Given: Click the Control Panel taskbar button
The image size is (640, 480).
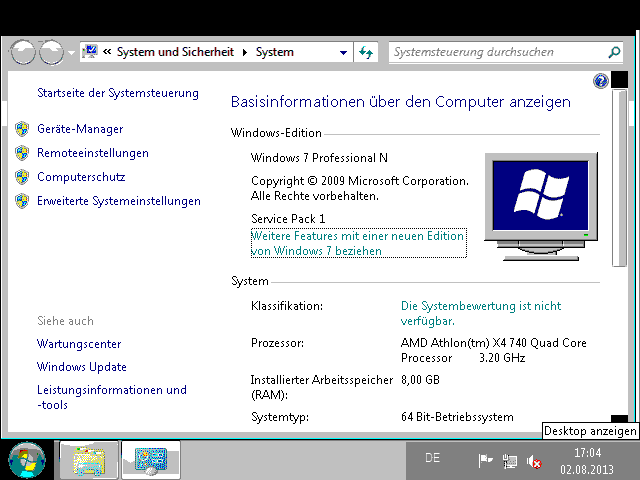Looking at the screenshot, I should [151, 460].
